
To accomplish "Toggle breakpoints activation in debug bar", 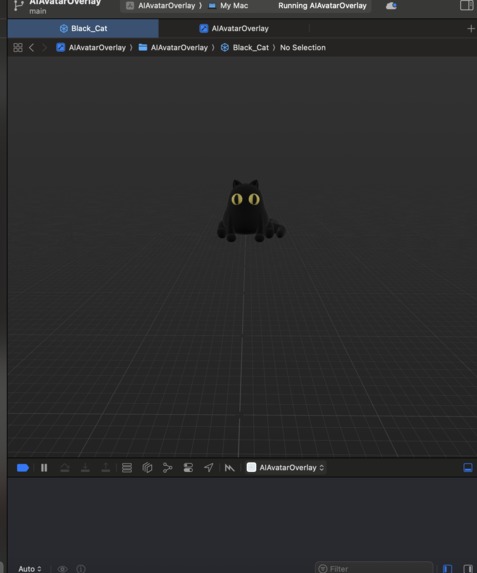I will (x=23, y=468).
